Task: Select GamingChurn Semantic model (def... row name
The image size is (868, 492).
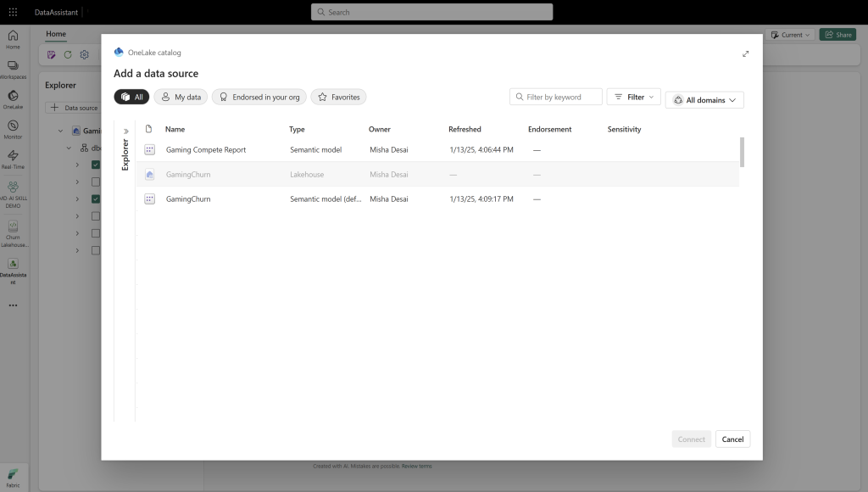Action: [188, 198]
